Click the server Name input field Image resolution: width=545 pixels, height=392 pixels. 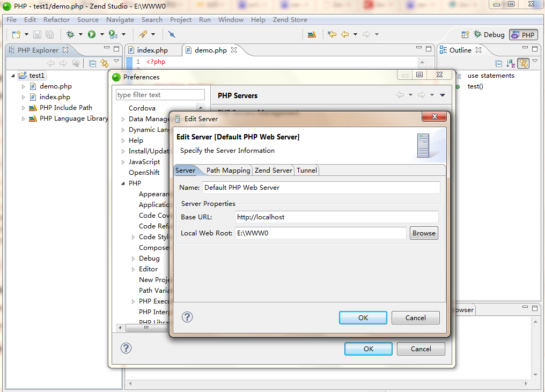click(321, 187)
